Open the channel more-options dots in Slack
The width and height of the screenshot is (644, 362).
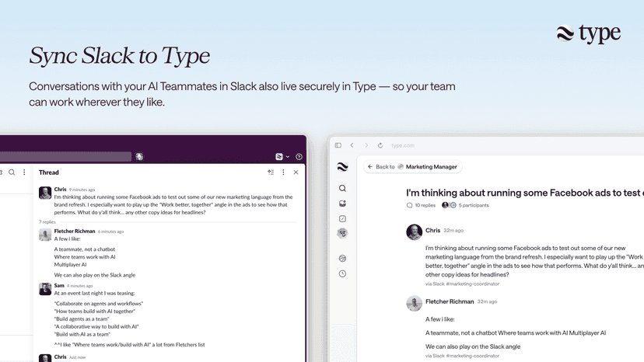click(24, 172)
